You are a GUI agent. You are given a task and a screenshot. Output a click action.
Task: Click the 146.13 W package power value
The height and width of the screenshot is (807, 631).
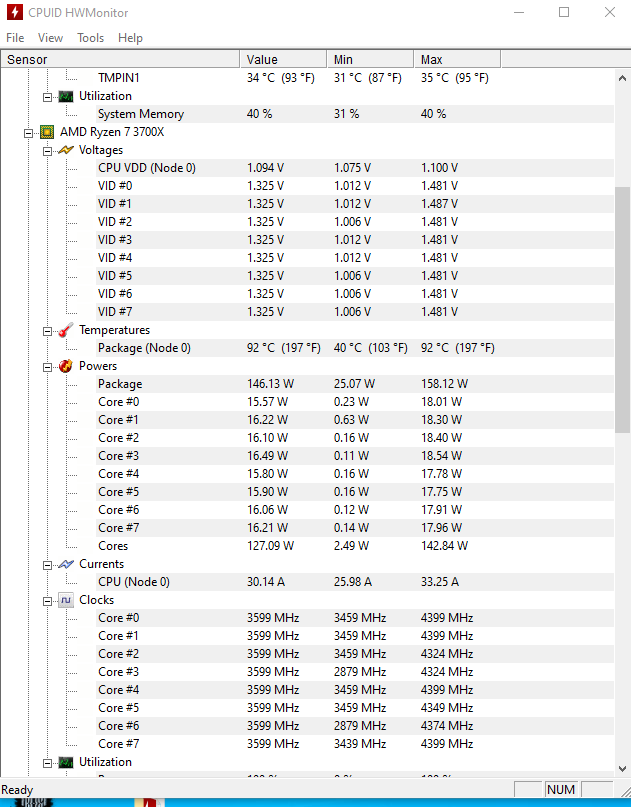pos(270,384)
